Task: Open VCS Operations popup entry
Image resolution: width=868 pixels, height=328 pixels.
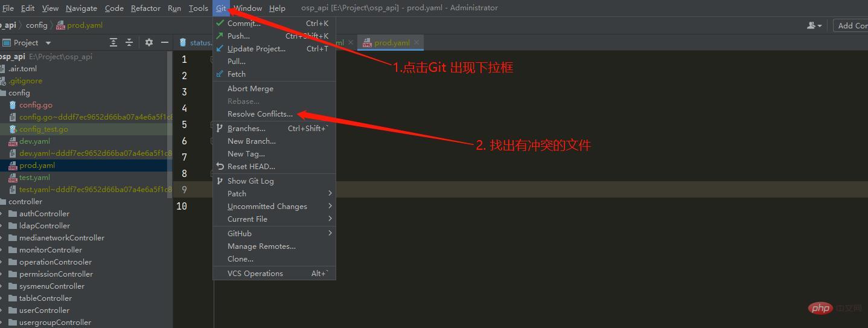Action: click(274, 274)
